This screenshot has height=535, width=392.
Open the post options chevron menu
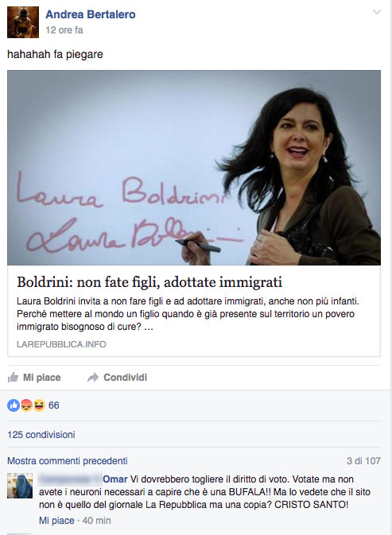click(x=377, y=12)
